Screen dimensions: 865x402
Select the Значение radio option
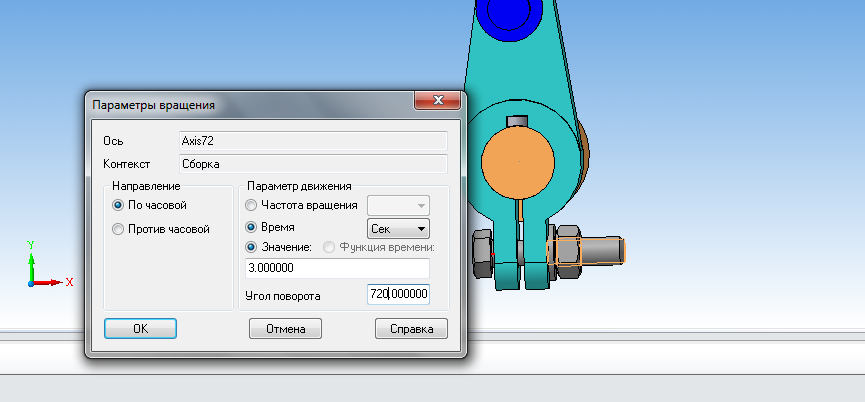(251, 247)
